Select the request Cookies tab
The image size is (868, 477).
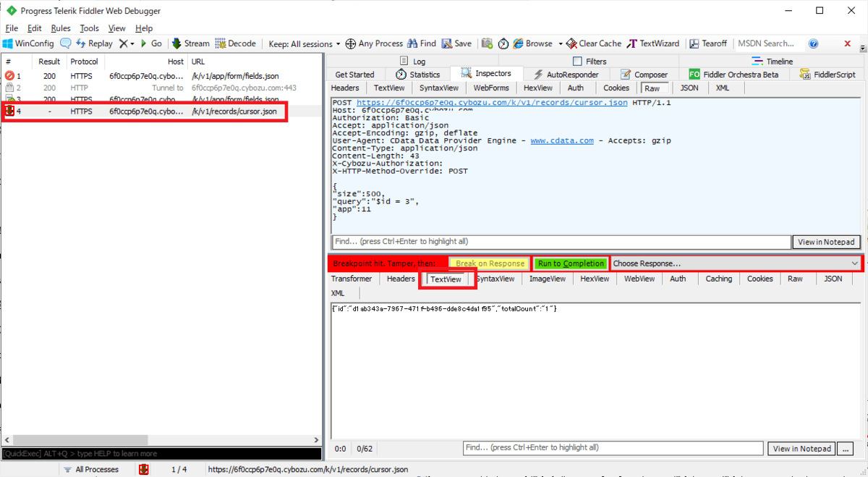pos(616,88)
